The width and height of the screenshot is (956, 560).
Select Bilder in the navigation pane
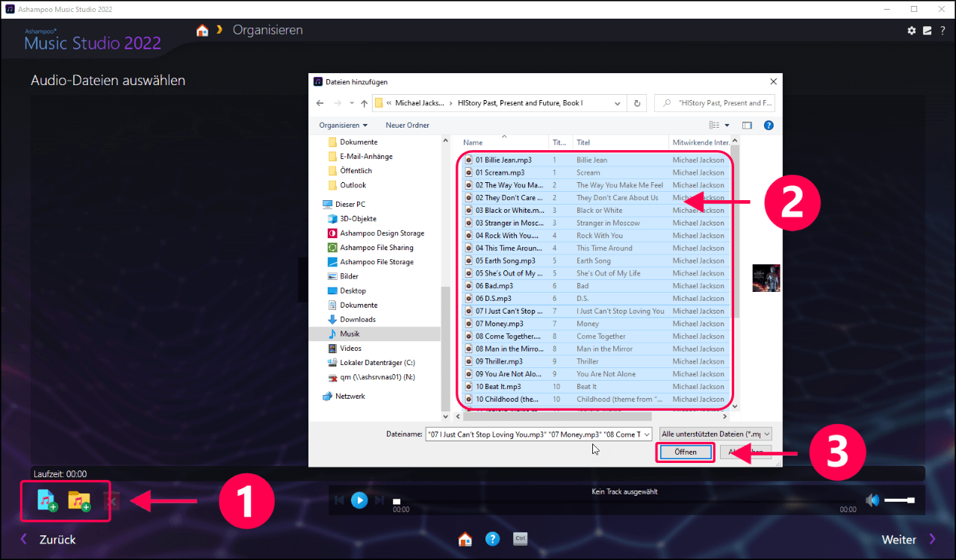click(349, 276)
